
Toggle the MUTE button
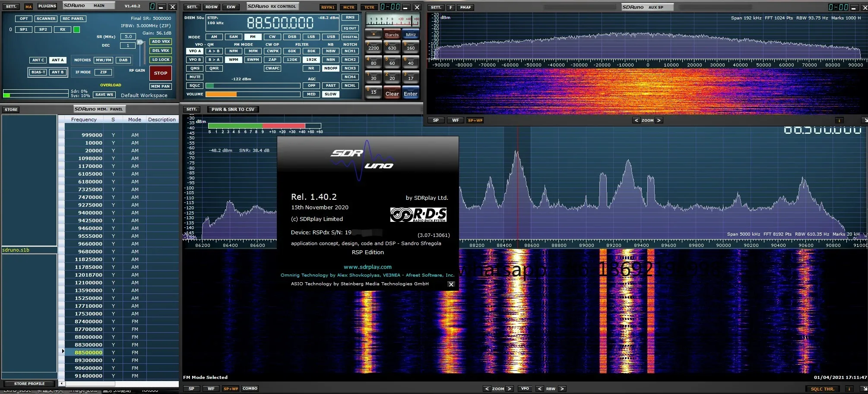click(195, 77)
